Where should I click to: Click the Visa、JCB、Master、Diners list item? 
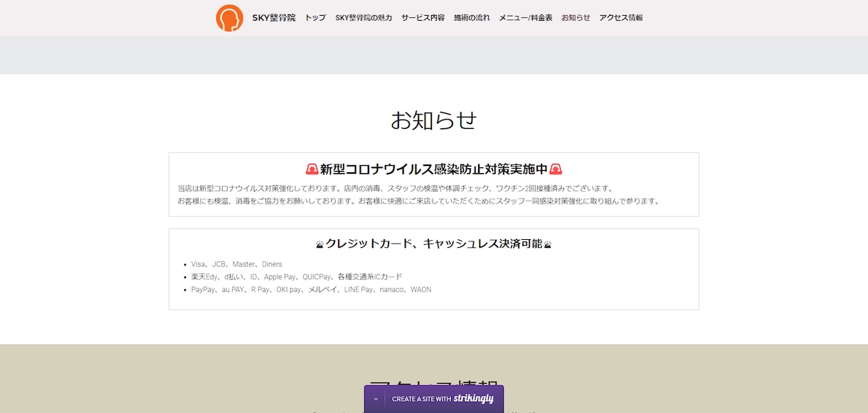coord(237,264)
